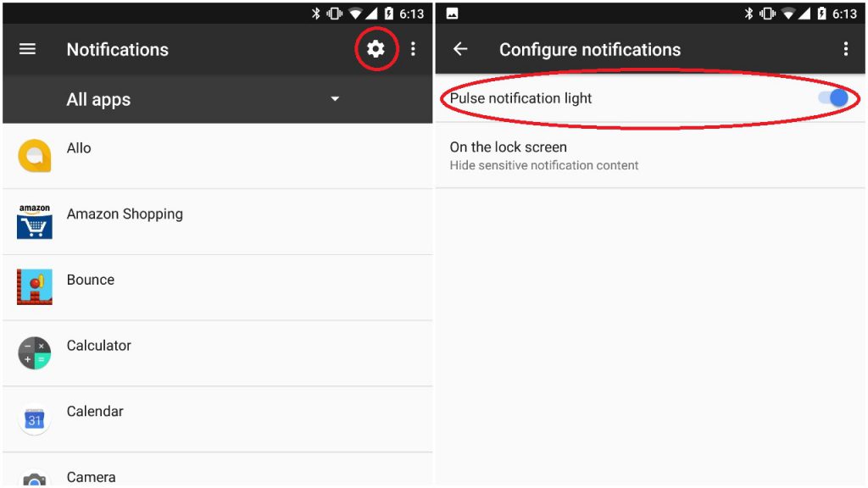
Task: Select Pulse notification light label
Action: coord(520,98)
